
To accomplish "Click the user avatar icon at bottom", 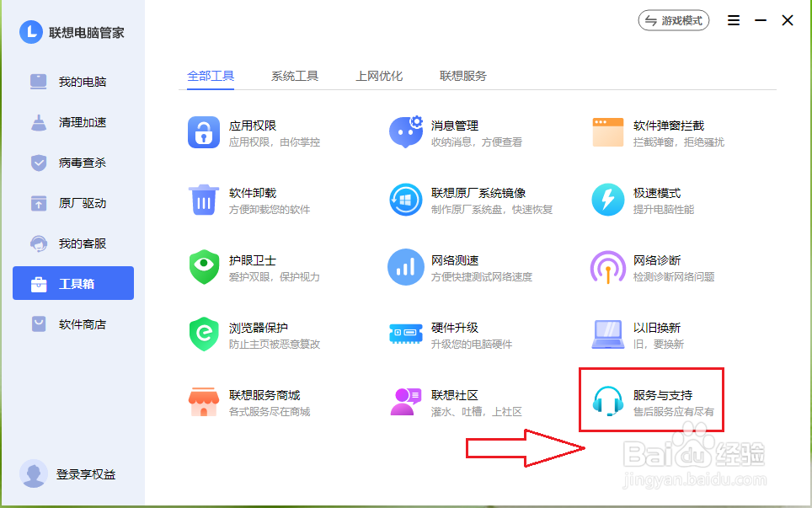I will click(x=34, y=473).
